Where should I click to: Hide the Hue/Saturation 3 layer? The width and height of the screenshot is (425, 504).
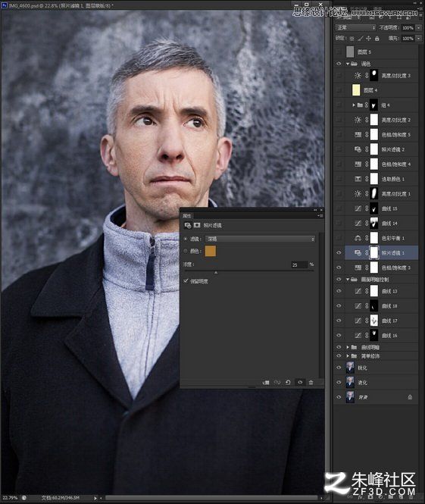coord(339,268)
